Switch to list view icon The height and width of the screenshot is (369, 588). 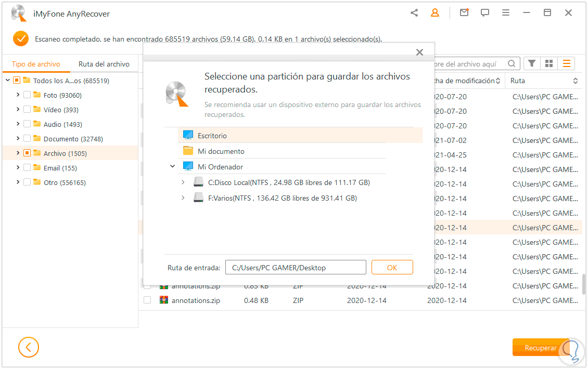click(x=566, y=64)
